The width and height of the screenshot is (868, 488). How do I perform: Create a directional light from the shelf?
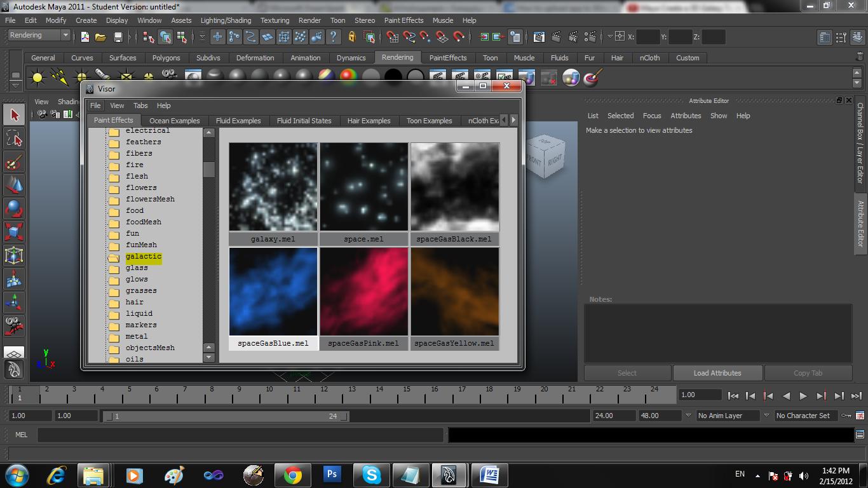pos(59,78)
